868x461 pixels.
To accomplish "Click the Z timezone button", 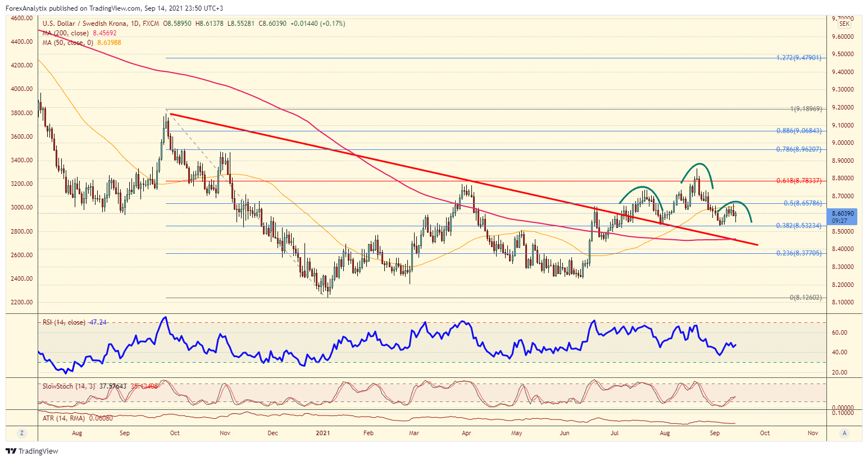I will point(22,433).
